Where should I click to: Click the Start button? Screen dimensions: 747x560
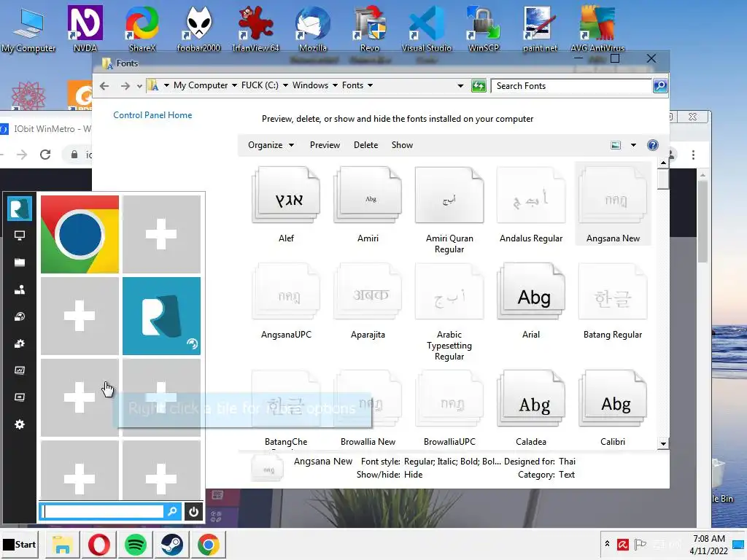(x=20, y=544)
